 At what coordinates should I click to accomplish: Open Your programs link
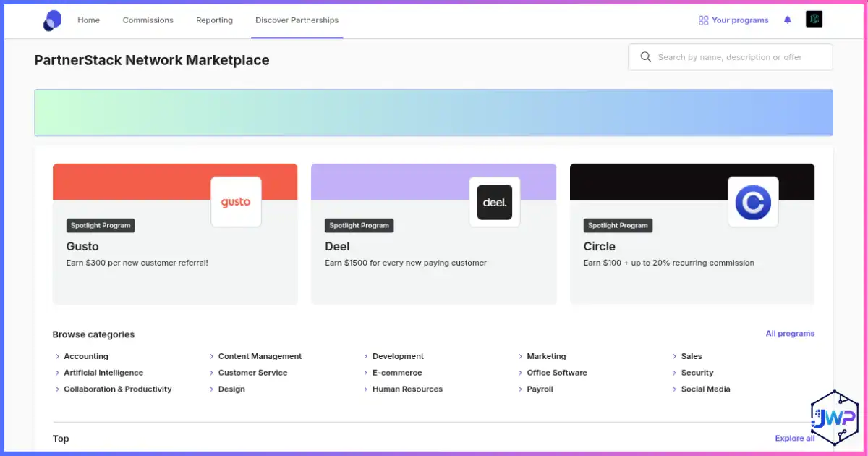[740, 20]
